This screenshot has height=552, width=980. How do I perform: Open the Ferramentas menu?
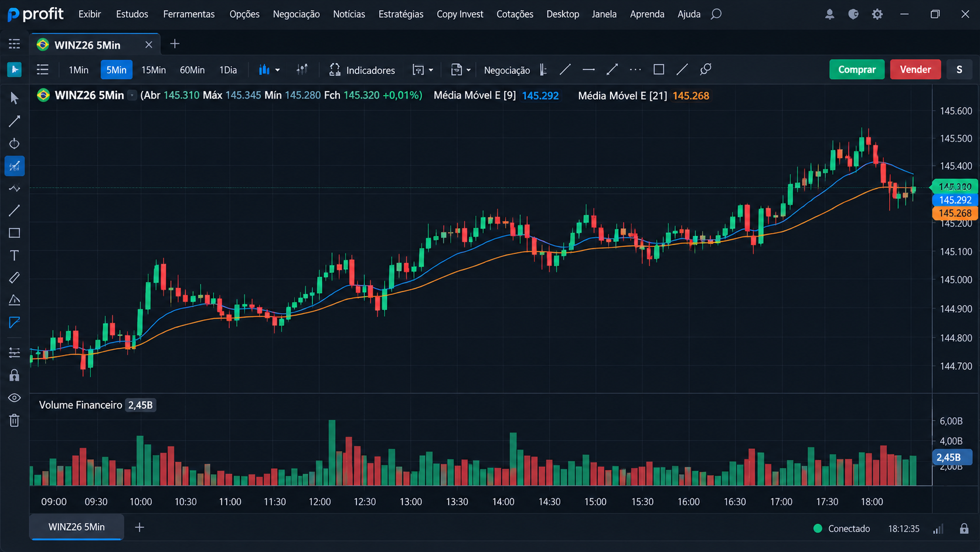(x=189, y=14)
